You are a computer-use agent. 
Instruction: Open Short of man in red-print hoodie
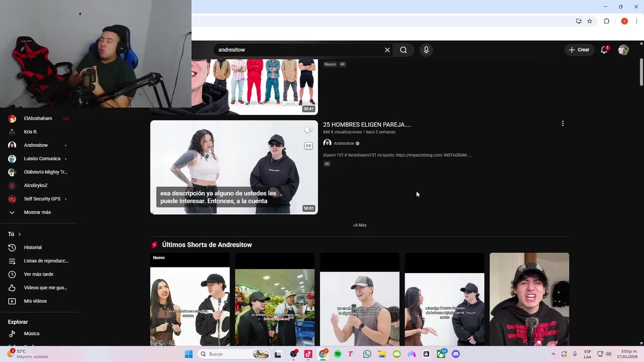coord(529,299)
